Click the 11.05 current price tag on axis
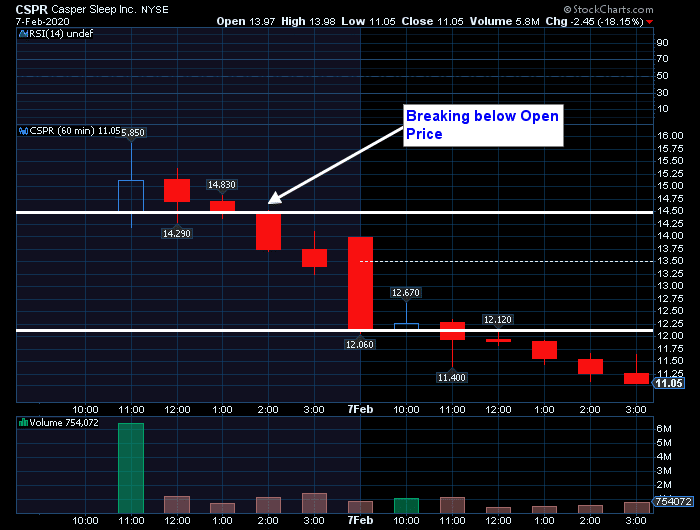Screen dimensions: 700x530 [669, 383]
